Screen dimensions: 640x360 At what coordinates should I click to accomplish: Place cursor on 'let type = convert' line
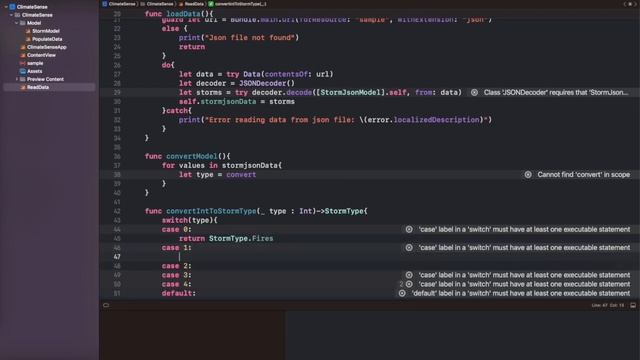[x=217, y=175]
